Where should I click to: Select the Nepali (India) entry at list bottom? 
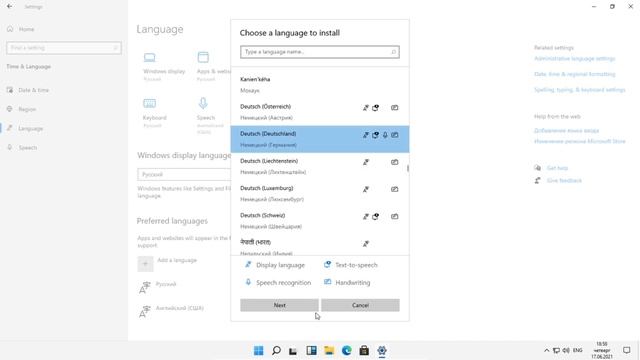320,245
